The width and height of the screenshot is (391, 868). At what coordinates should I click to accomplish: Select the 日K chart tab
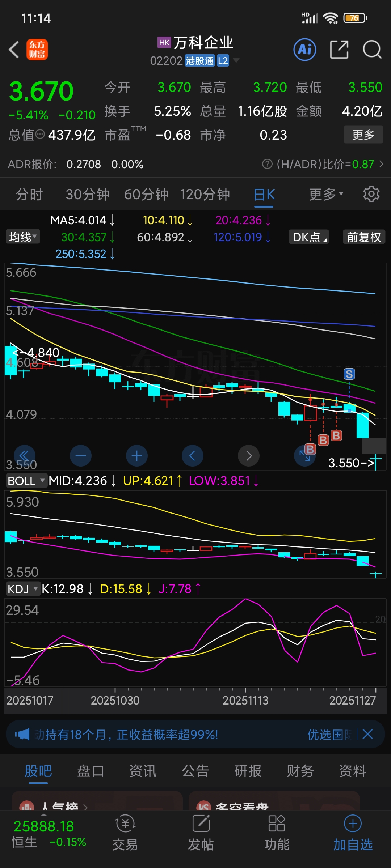[264, 195]
